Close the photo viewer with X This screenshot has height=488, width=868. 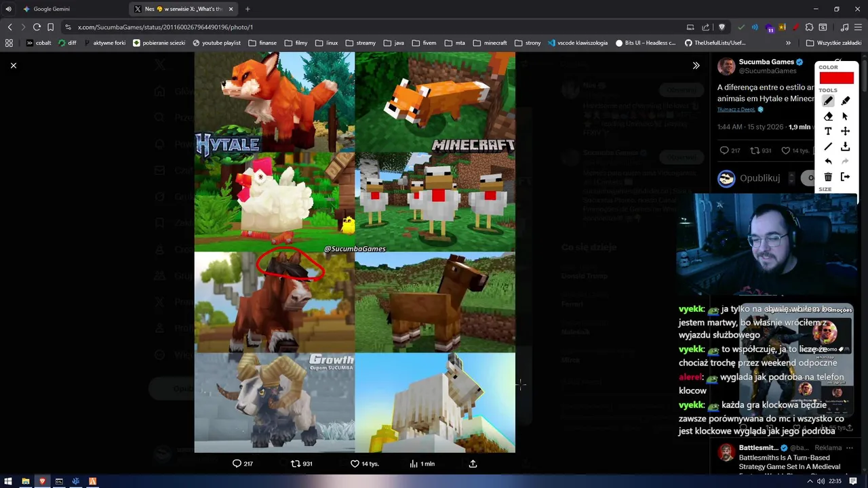(x=13, y=65)
